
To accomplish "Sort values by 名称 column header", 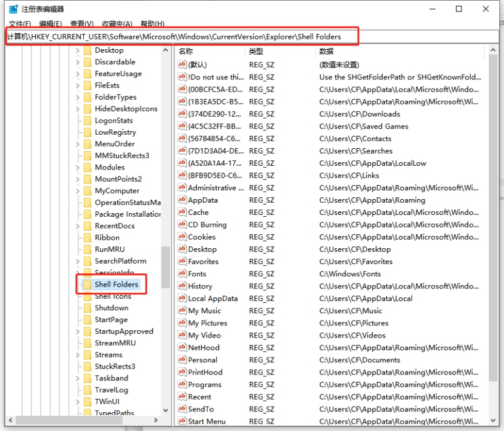I will pyautogui.click(x=209, y=52).
